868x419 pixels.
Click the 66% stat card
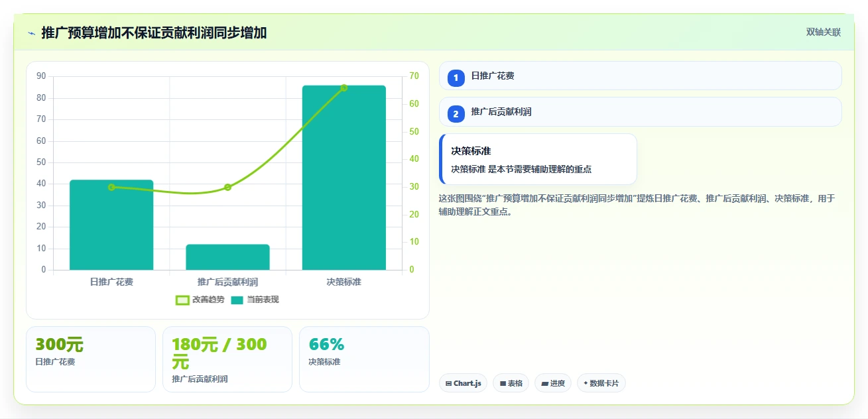tap(364, 359)
